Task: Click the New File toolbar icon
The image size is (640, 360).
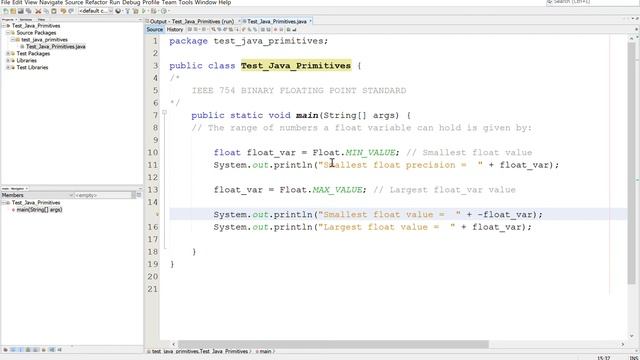Action: (6, 11)
